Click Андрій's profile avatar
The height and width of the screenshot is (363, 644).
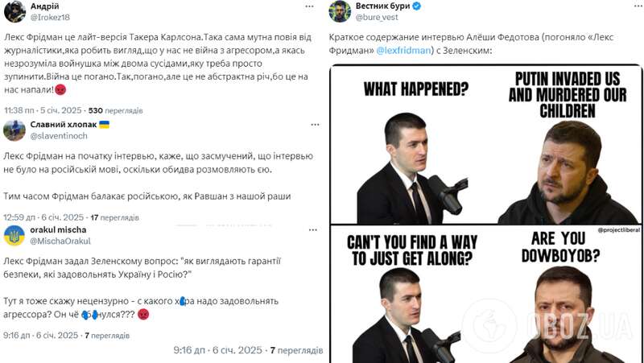(x=14, y=10)
